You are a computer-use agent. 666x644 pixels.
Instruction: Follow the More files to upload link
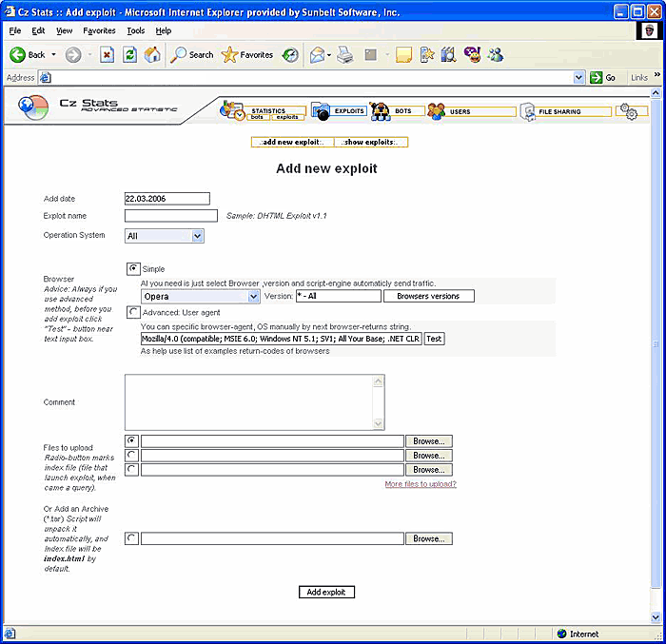point(421,484)
